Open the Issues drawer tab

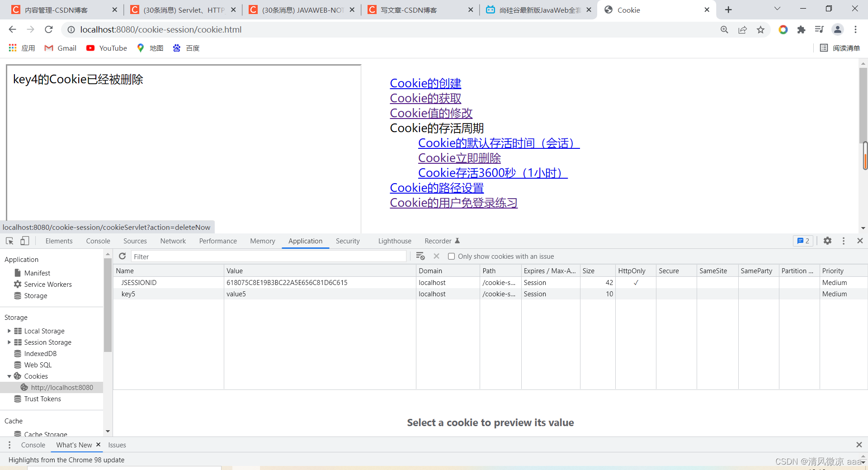tap(117, 445)
